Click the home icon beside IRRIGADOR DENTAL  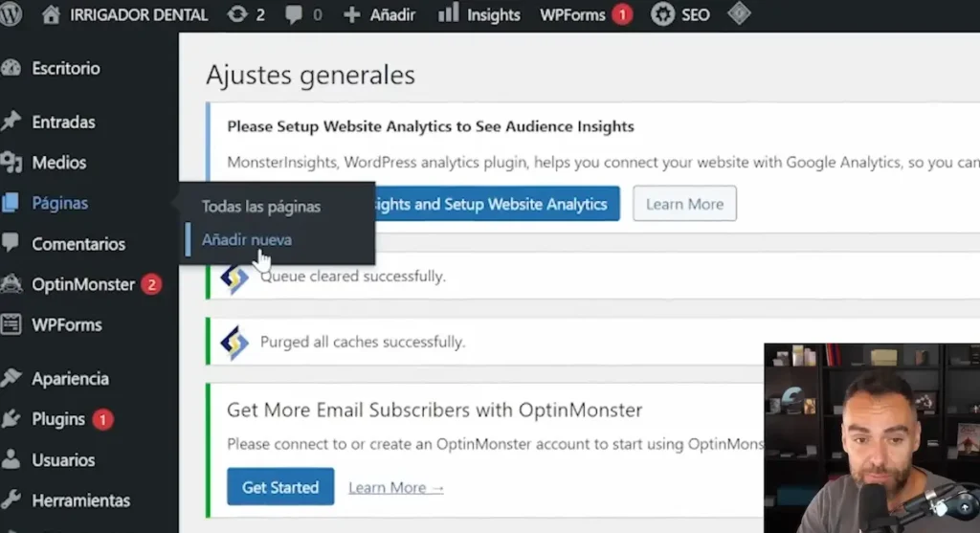click(51, 13)
